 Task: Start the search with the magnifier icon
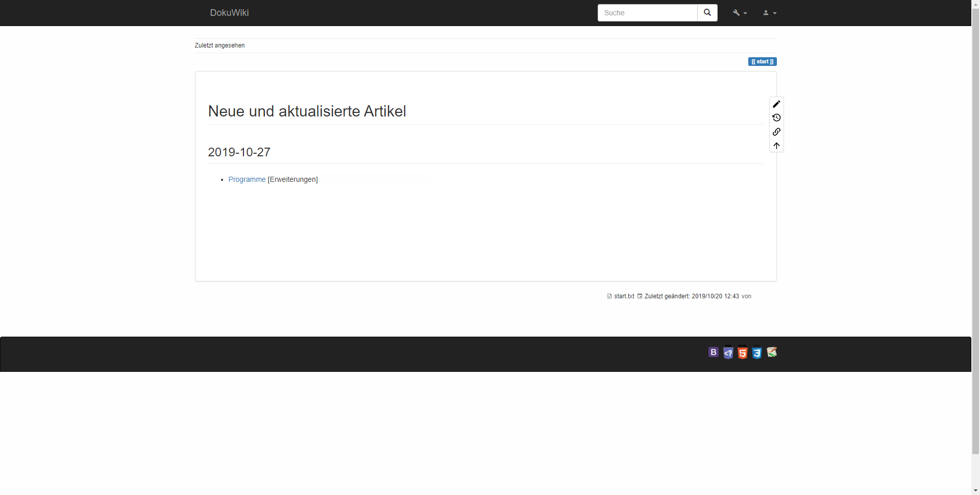point(707,12)
